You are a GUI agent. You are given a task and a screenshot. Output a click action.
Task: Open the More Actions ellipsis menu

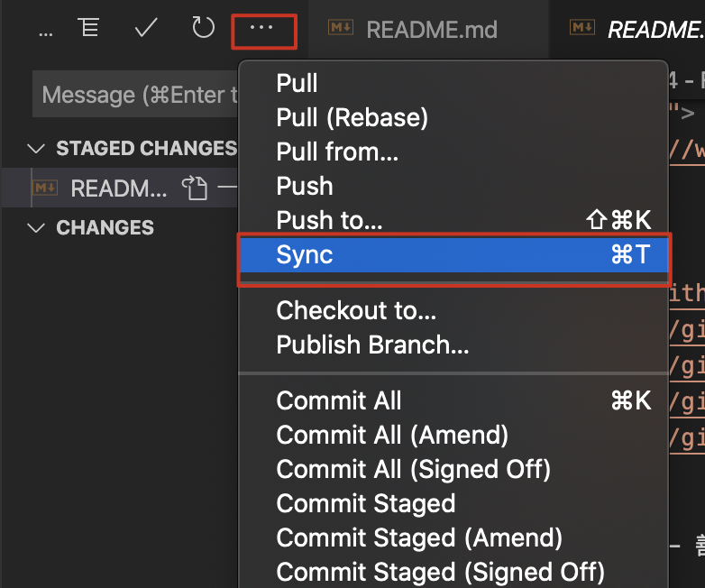[261, 28]
